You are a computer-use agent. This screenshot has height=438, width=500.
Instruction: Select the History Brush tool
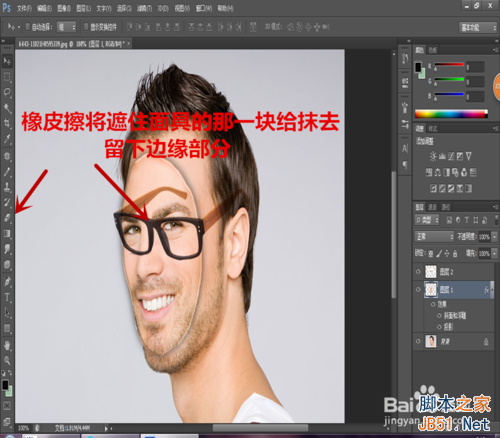coord(7,202)
